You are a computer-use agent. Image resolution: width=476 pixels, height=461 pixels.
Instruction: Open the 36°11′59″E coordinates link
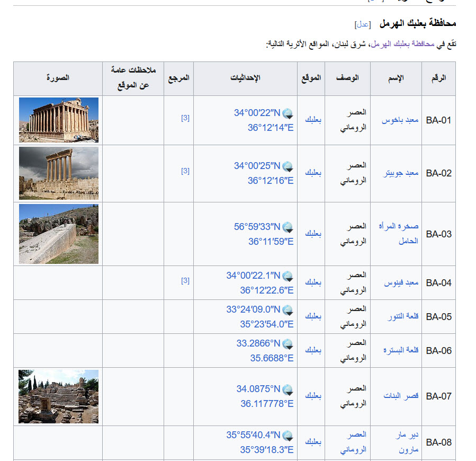(x=271, y=242)
